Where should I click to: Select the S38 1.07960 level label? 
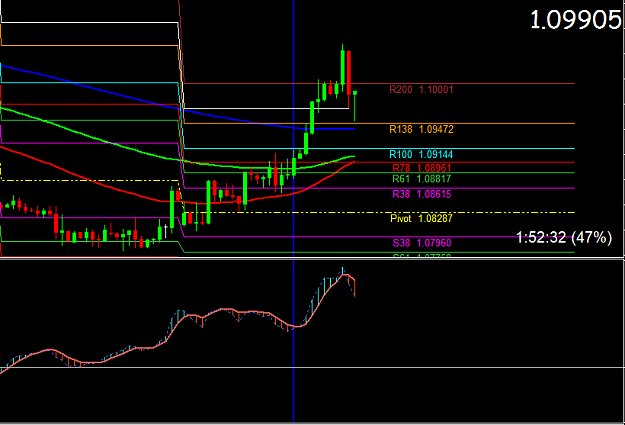tap(422, 243)
